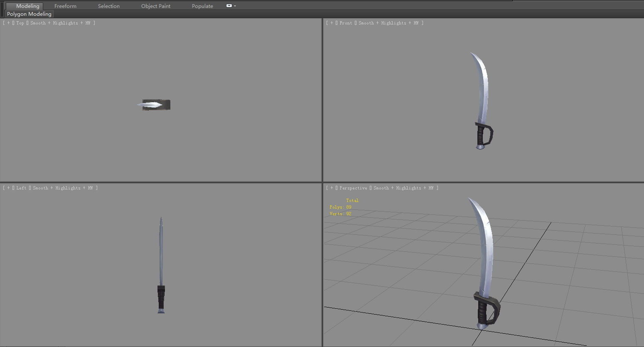Image resolution: width=644 pixels, height=347 pixels.
Task: Open the Perspective viewport [+] general menu
Action: click(332, 188)
